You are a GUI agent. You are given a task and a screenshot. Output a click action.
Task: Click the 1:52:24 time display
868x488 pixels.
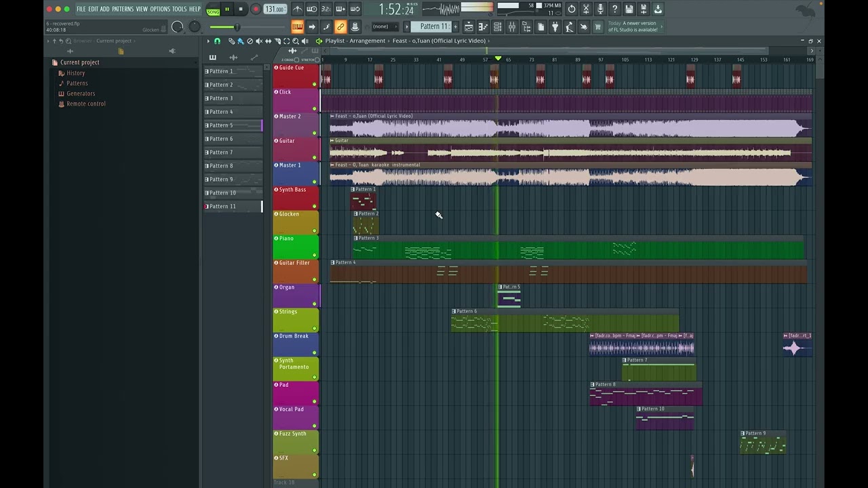(396, 9)
